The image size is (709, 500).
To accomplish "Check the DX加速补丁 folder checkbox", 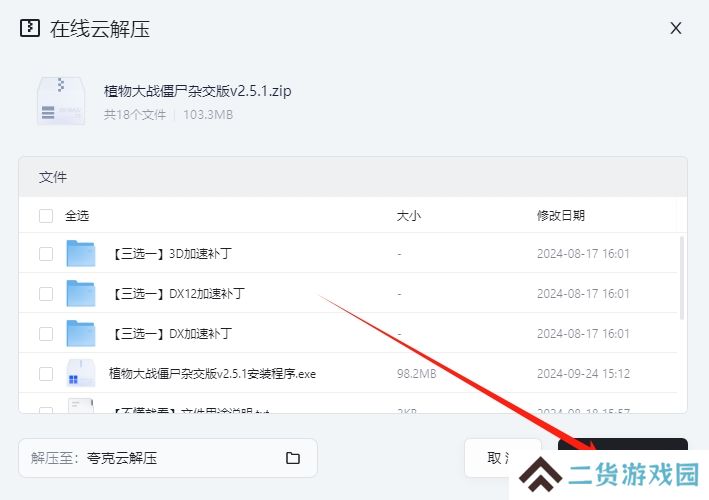I will click(46, 334).
